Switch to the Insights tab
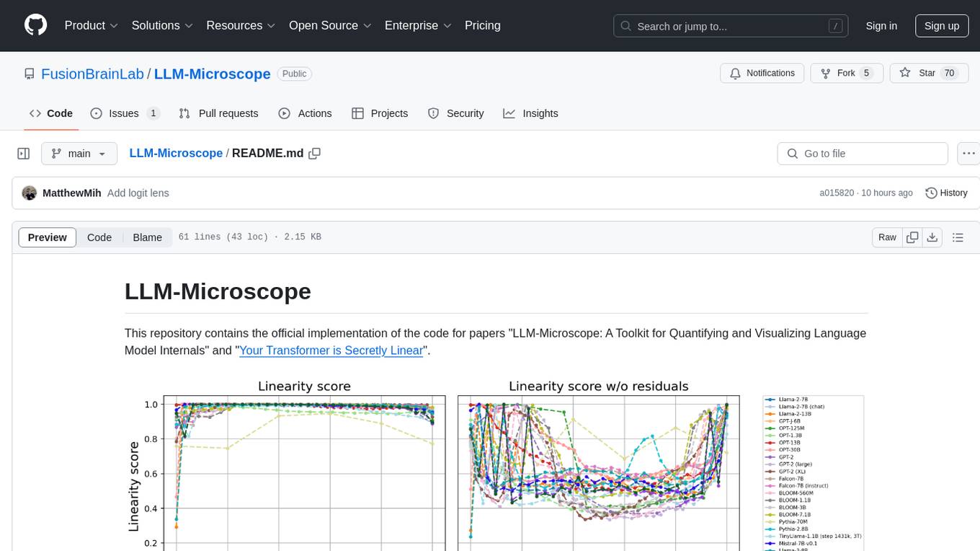The width and height of the screenshot is (980, 551). click(x=530, y=113)
